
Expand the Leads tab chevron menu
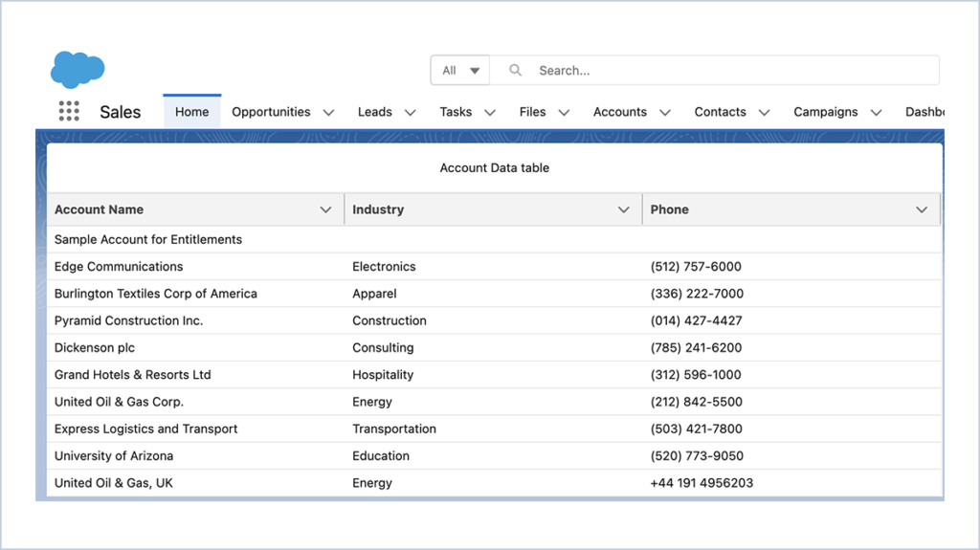coord(410,113)
